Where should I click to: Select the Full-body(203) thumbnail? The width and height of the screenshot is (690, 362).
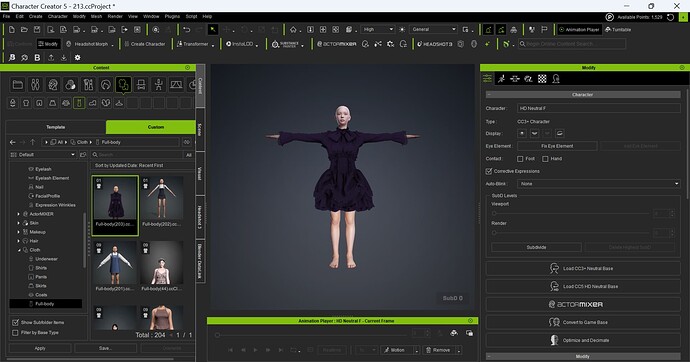(115, 206)
